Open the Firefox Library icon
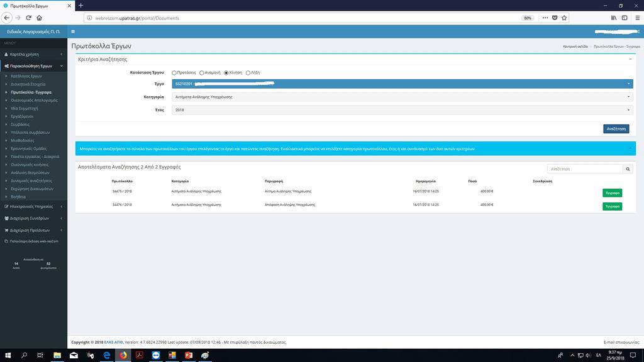 tap(614, 18)
